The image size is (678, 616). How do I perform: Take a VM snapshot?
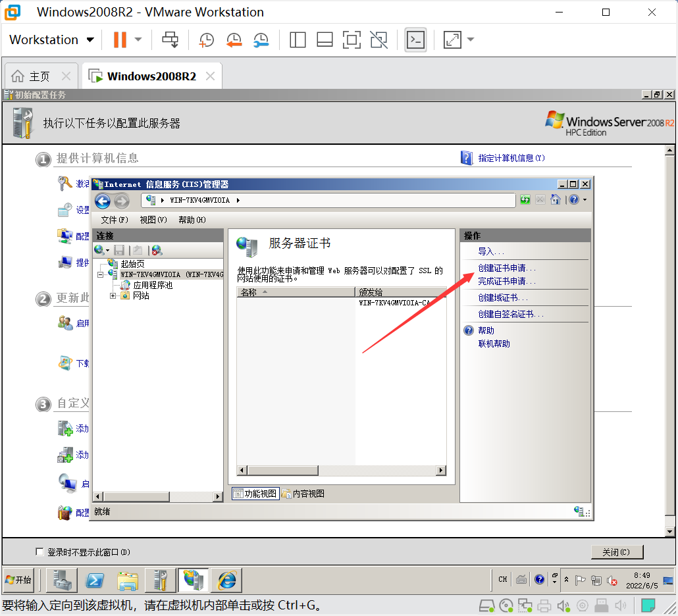(206, 39)
